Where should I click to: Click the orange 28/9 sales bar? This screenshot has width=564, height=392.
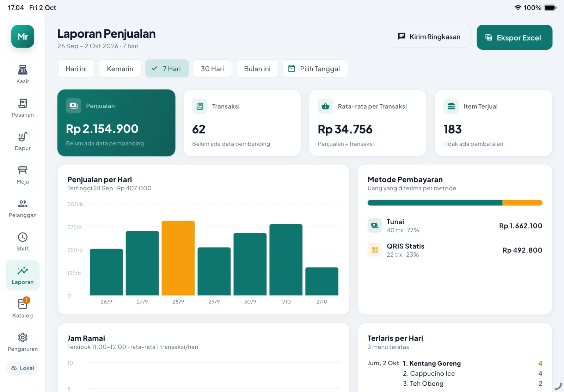(x=178, y=258)
